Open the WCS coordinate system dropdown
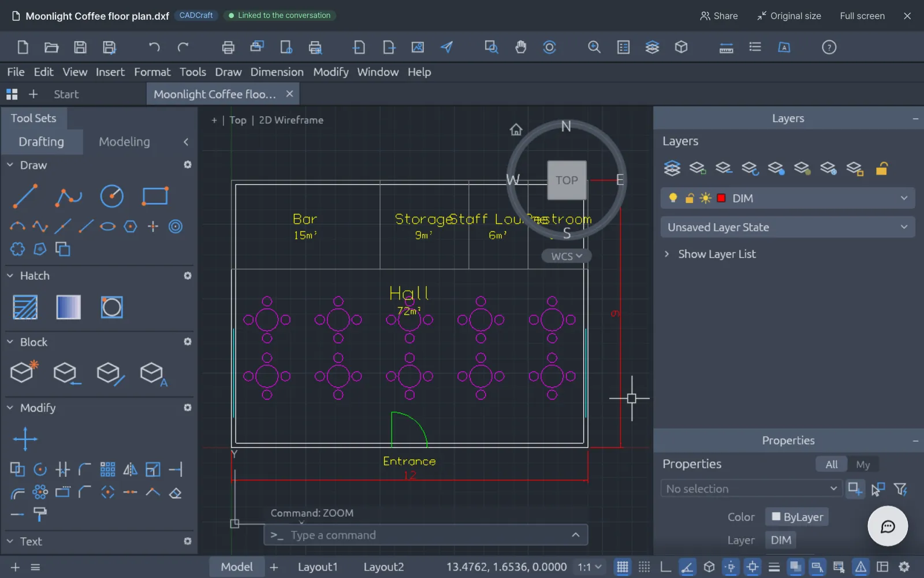924x578 pixels. (x=567, y=256)
